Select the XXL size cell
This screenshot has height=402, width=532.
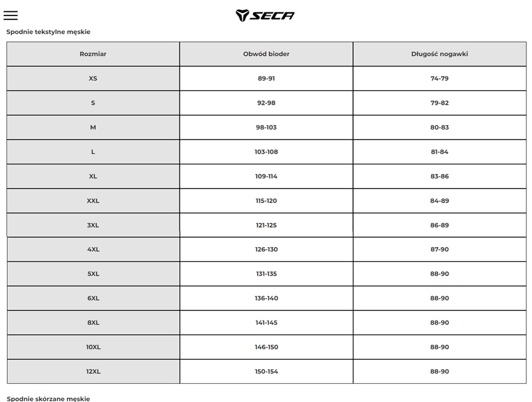pyautogui.click(x=93, y=201)
